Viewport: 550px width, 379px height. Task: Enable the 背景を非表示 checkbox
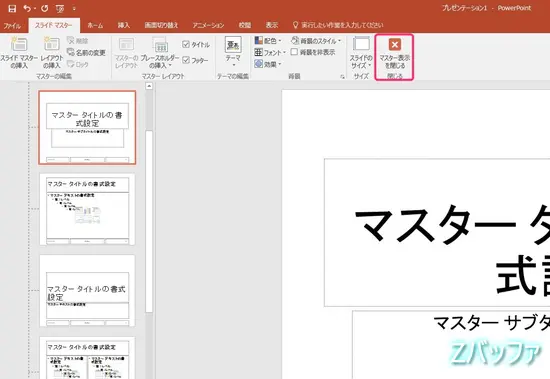click(294, 52)
